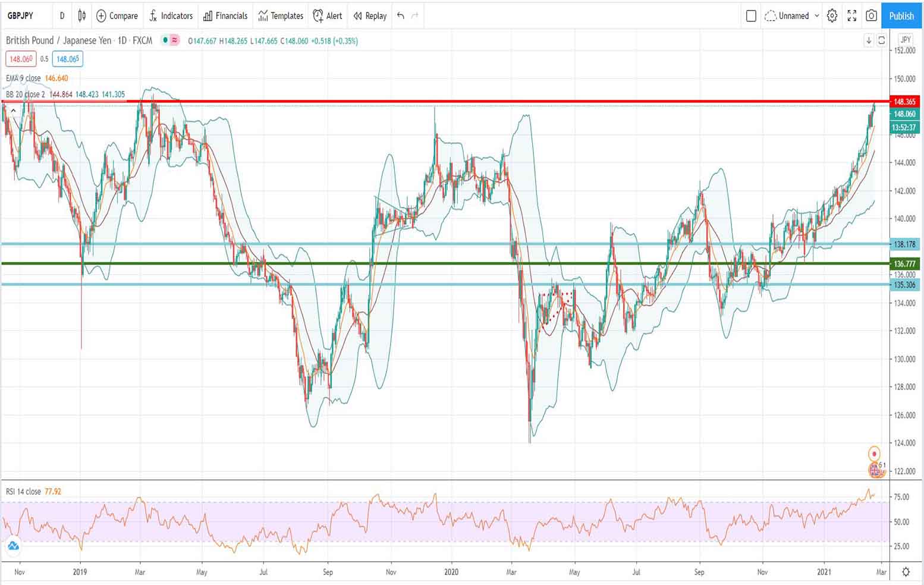The height and width of the screenshot is (585, 924).
Task: Take a chart snapshot with the camera icon
Action: 871,16
